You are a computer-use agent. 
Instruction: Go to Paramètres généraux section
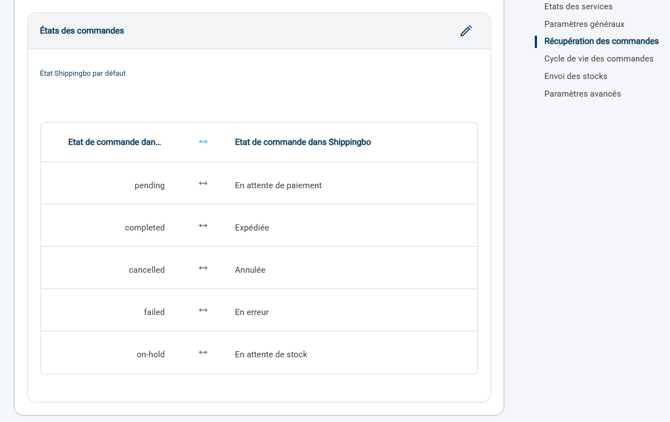tap(584, 24)
